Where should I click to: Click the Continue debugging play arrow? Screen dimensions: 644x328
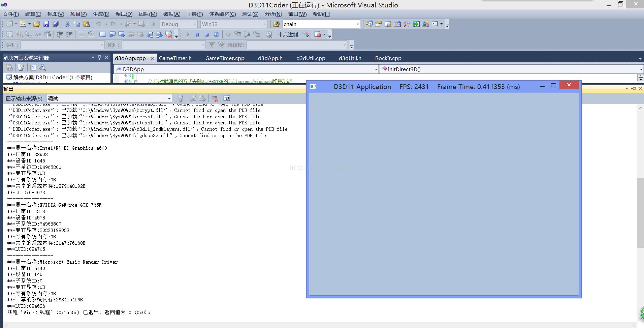[188, 34]
